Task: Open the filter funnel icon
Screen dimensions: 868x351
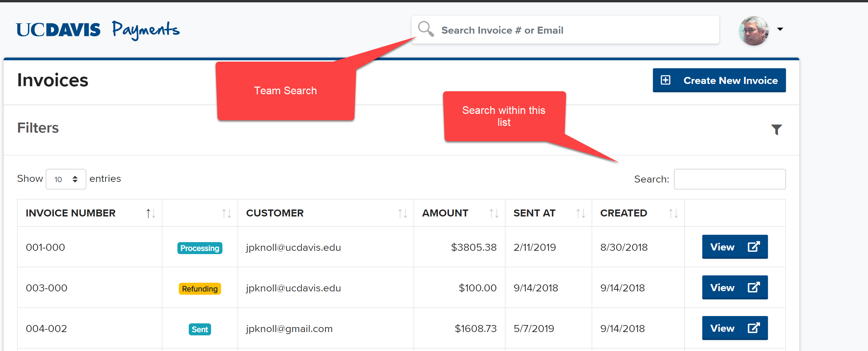Action: tap(776, 129)
